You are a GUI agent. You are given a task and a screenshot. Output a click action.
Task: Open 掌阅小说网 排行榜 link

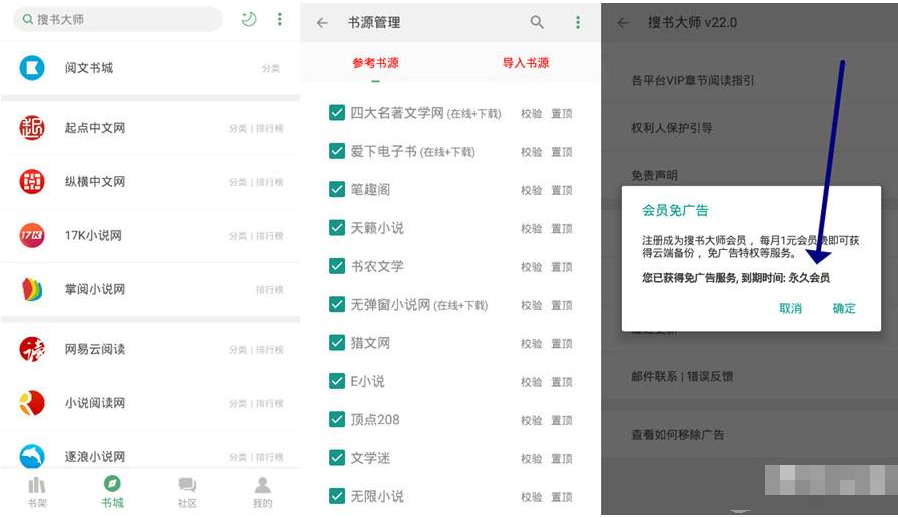click(x=269, y=290)
